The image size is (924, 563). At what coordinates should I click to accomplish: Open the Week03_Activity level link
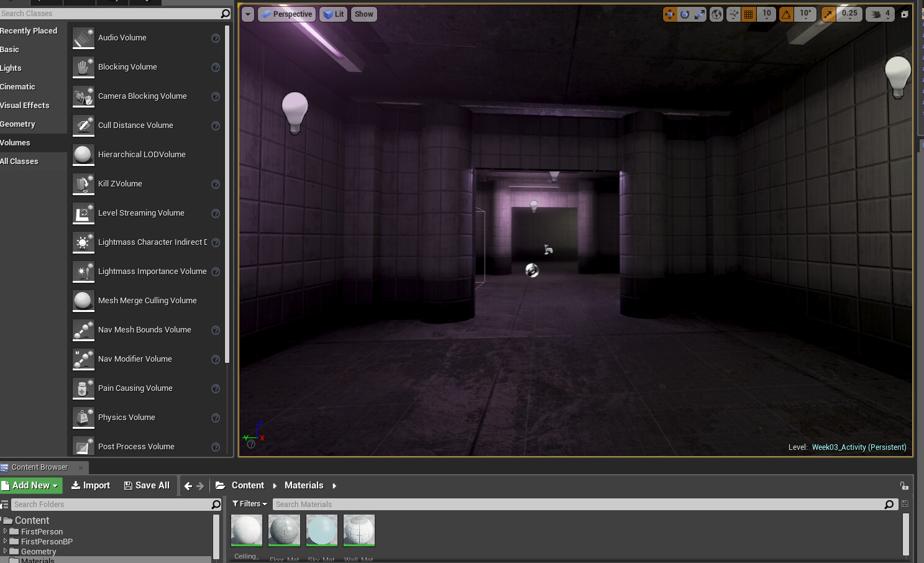(859, 447)
